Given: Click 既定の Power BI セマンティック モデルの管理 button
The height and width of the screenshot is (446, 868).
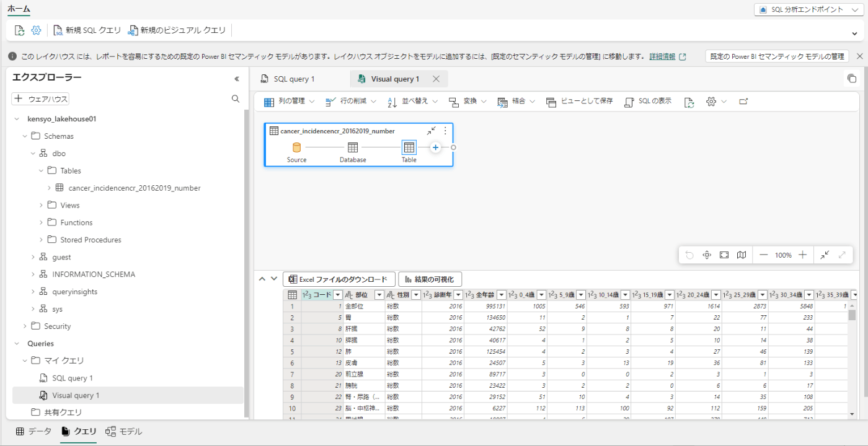Looking at the screenshot, I should [x=777, y=56].
